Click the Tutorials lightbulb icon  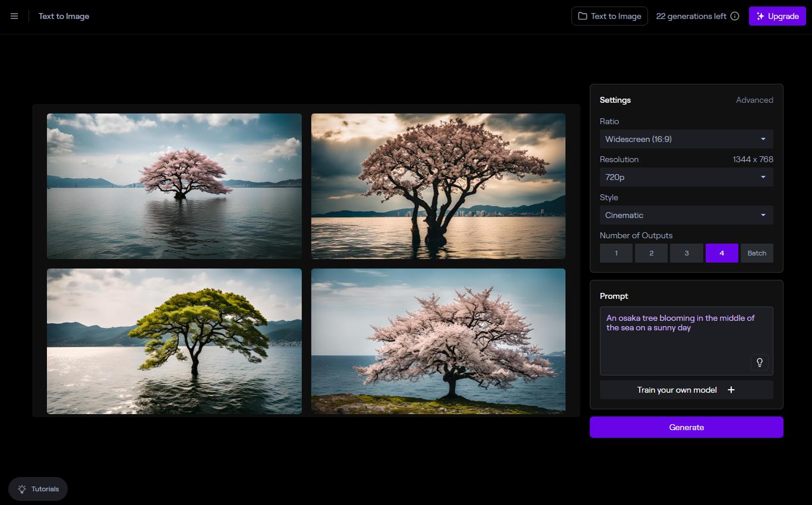(22, 489)
